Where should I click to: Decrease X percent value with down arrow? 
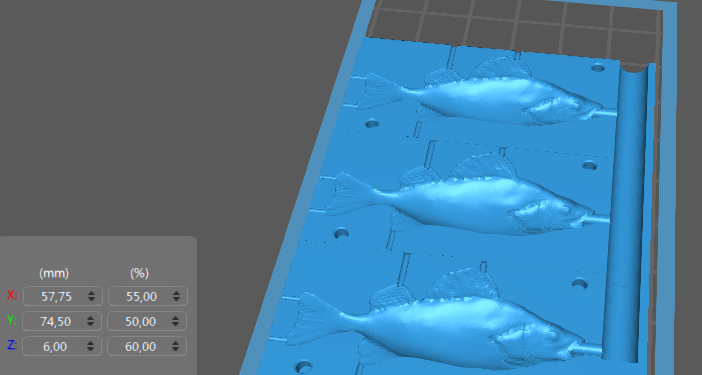click(176, 299)
